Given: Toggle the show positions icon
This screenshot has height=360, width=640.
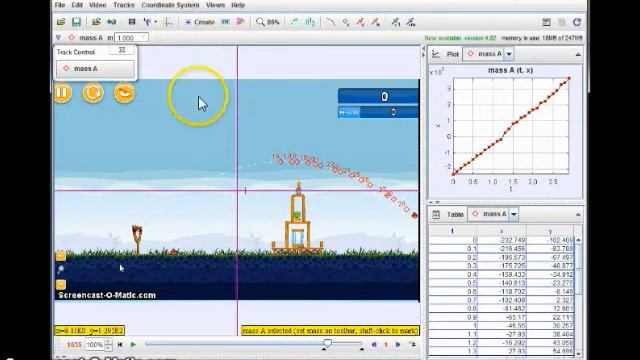Looking at the screenshot, I should [x=346, y=22].
